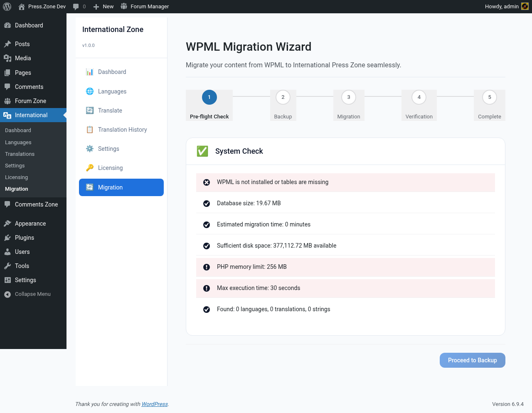Open Press.Zone Dev site home icon
The width and height of the screenshot is (532, 413).
[22, 7]
